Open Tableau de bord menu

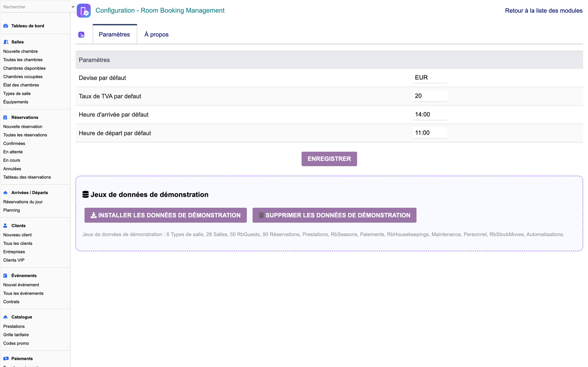(28, 26)
